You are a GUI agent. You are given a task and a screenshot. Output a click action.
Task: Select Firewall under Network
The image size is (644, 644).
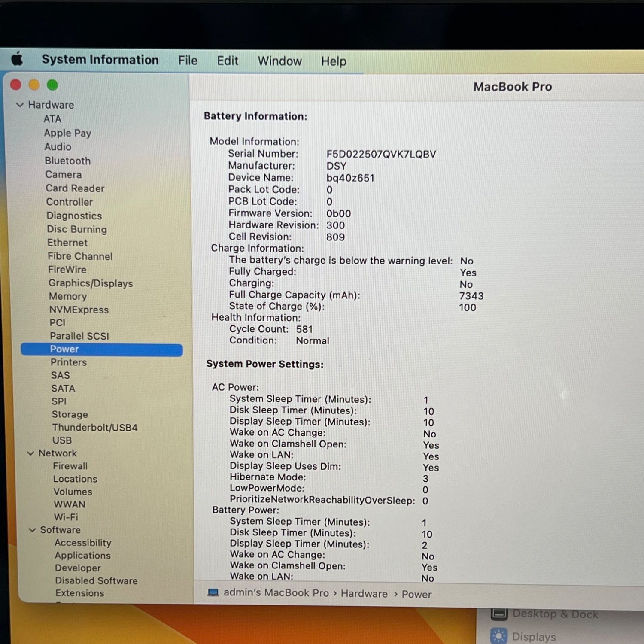(x=70, y=466)
